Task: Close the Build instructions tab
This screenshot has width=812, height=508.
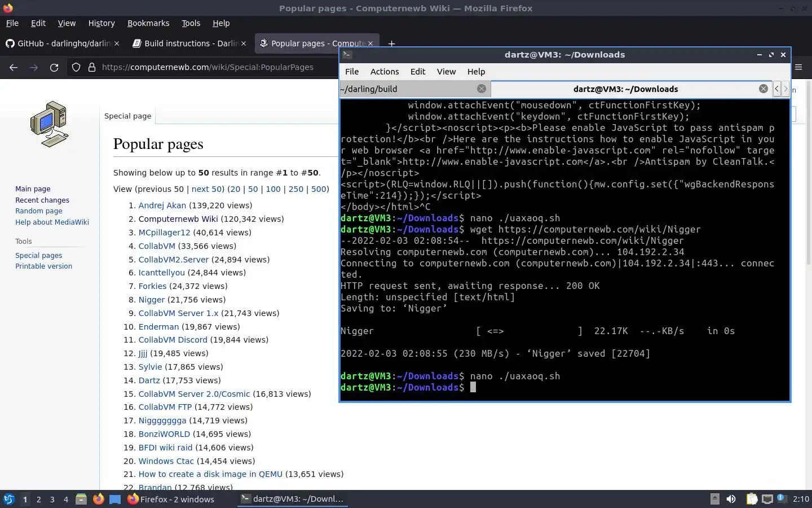Action: (244, 43)
